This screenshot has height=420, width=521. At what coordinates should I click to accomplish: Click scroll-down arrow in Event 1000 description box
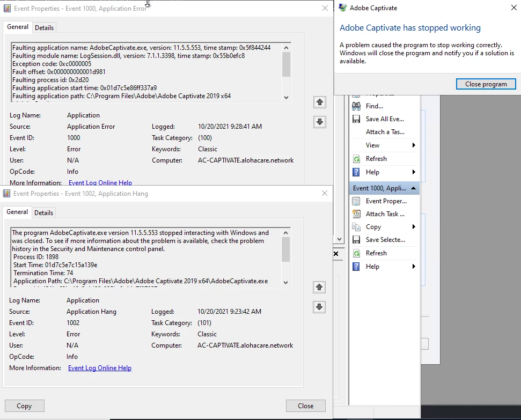(x=286, y=98)
